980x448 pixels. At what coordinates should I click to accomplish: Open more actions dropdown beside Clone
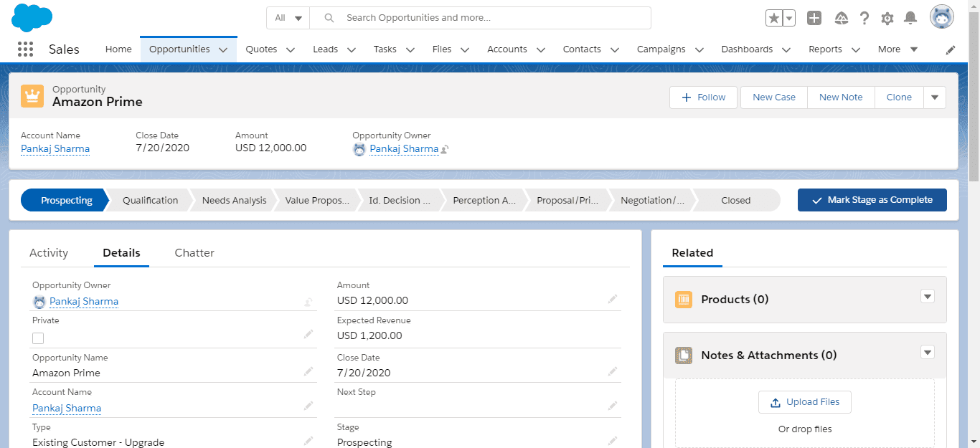tap(935, 97)
